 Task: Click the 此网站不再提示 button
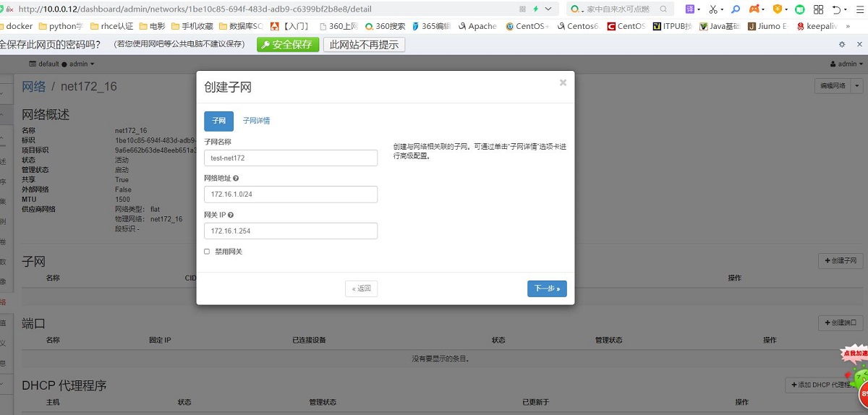point(364,44)
